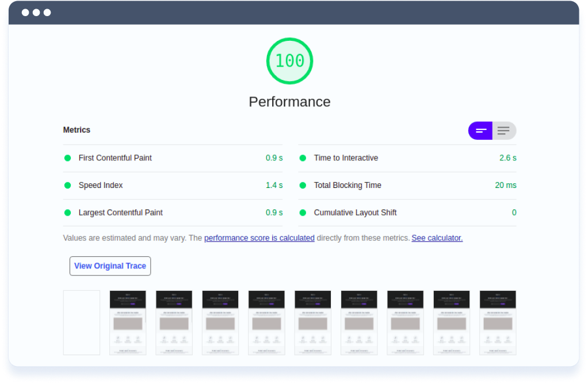Click the green 100 performance score gauge
Screen dimensions: 588x384
pyautogui.click(x=289, y=61)
